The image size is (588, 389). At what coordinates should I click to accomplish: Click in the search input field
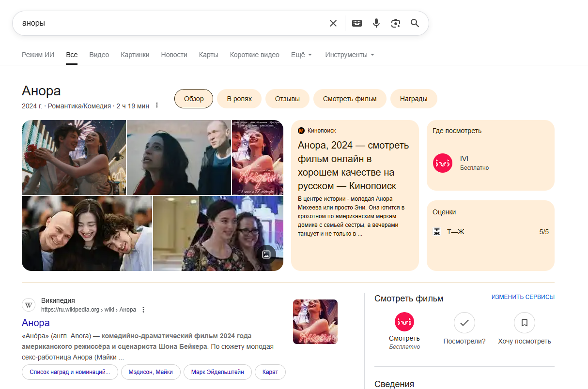pos(172,23)
